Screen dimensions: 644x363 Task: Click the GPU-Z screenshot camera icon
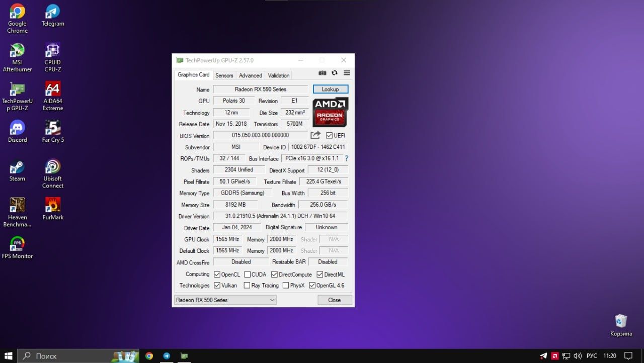(x=323, y=73)
